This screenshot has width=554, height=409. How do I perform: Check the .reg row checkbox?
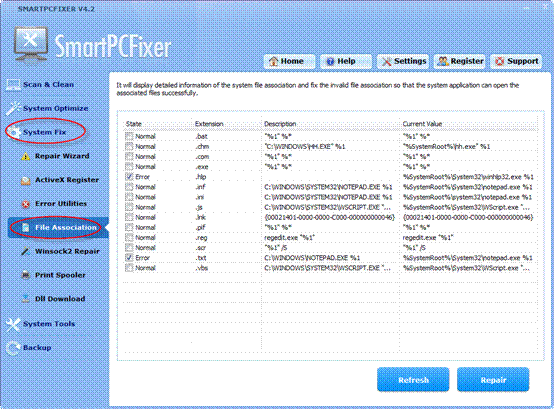click(x=129, y=237)
